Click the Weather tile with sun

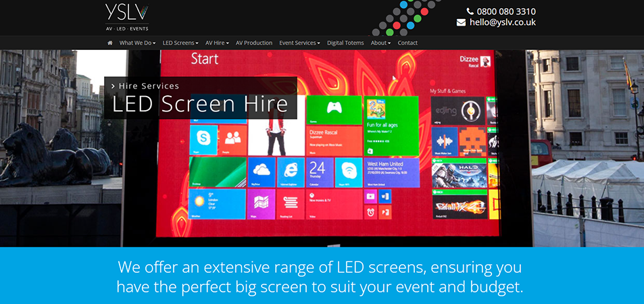point(218,204)
